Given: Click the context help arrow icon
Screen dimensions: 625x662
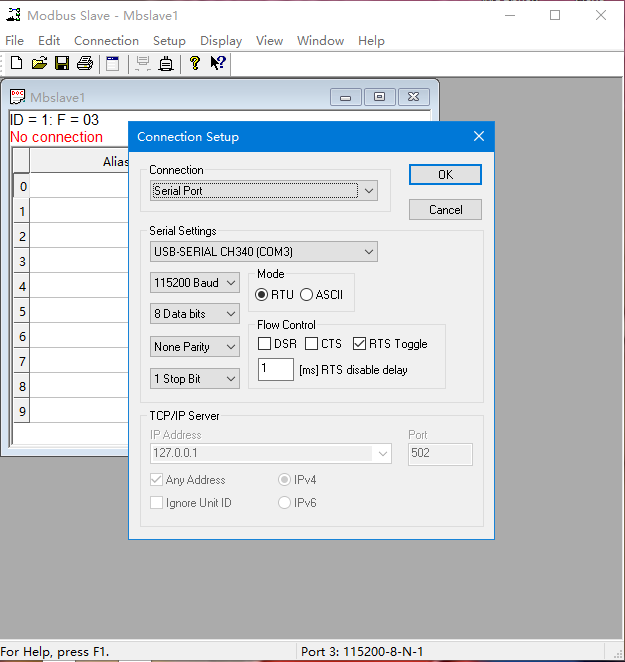Looking at the screenshot, I should pos(217,63).
